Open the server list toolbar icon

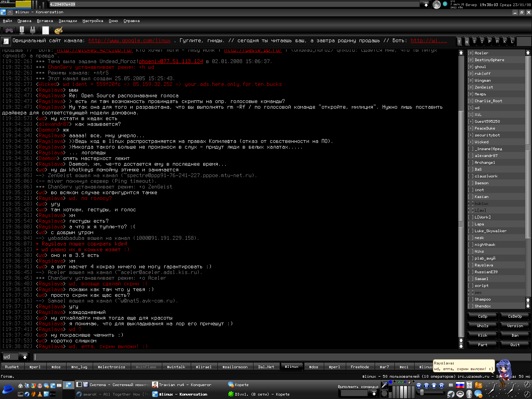[22, 30]
